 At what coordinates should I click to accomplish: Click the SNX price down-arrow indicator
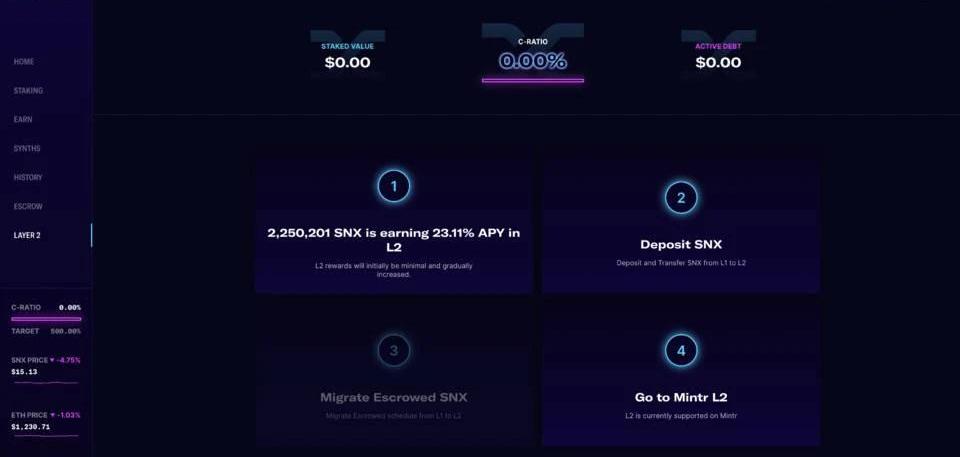tap(54, 359)
